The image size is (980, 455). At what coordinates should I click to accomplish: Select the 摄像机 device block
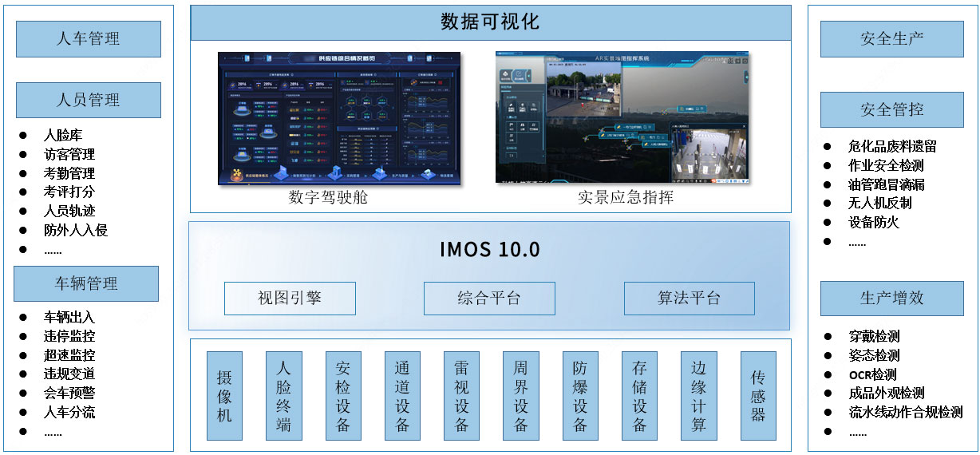coord(224,396)
